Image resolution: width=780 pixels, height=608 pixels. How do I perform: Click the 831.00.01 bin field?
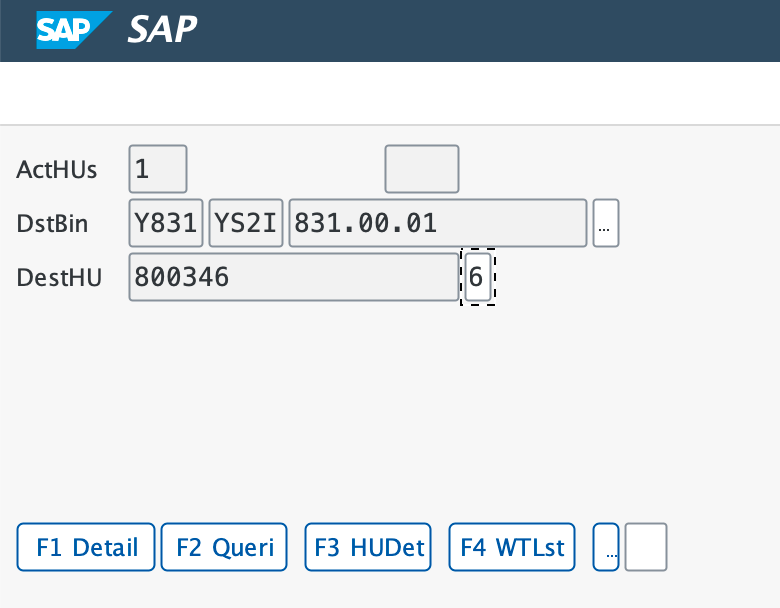(437, 223)
